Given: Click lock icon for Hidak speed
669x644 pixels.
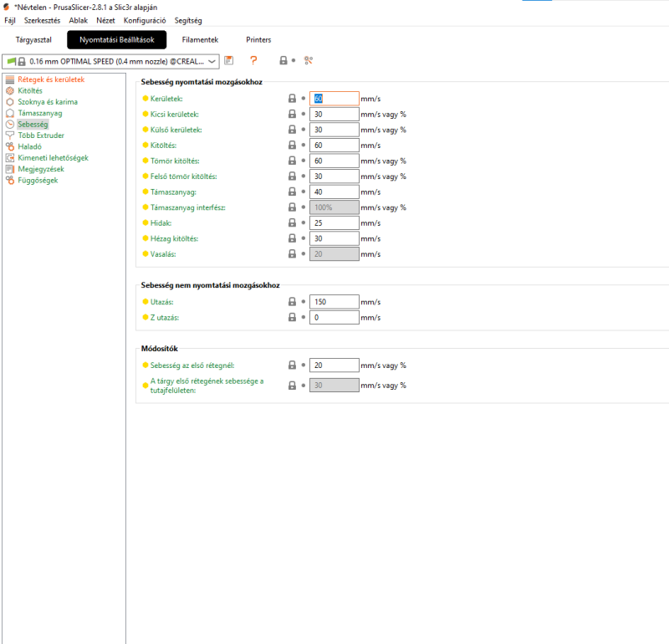Looking at the screenshot, I should 292,222.
